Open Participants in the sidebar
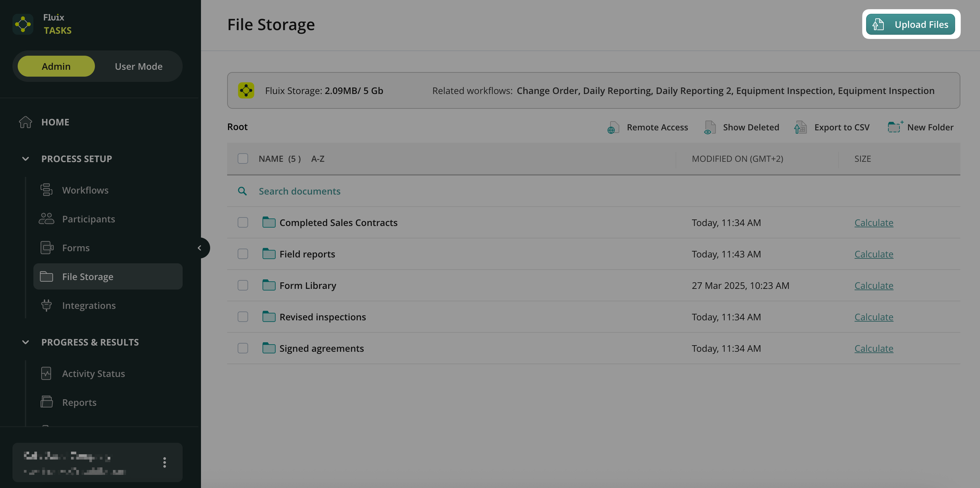980x488 pixels. coord(88,219)
